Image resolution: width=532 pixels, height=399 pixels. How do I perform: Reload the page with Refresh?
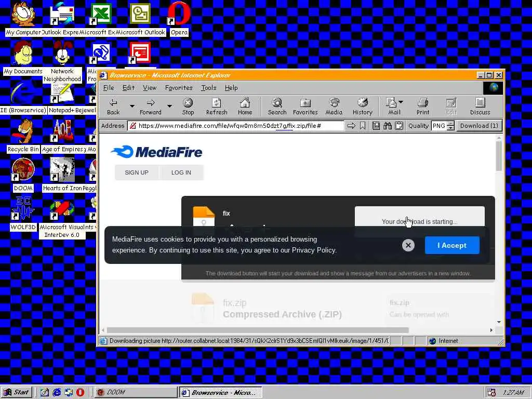[217, 107]
